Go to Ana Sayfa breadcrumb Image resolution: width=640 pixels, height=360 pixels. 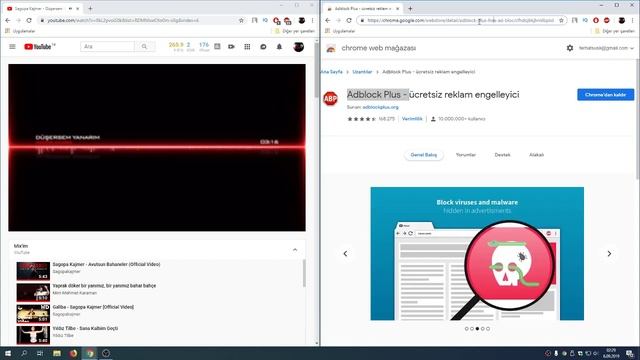coord(331,72)
